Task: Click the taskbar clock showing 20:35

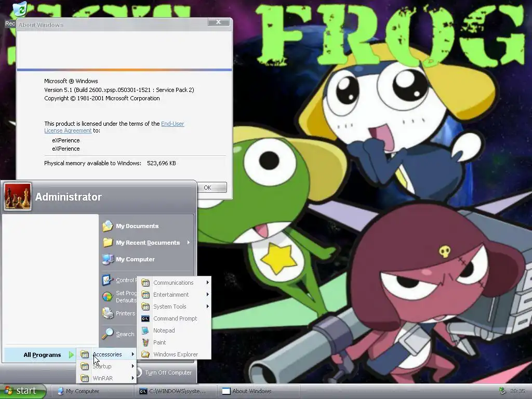Action: coord(517,391)
